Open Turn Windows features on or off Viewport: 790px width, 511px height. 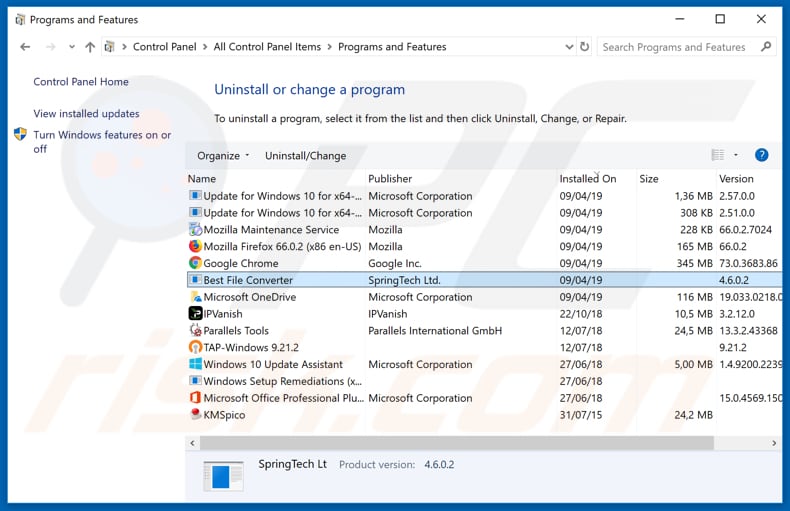[102, 142]
